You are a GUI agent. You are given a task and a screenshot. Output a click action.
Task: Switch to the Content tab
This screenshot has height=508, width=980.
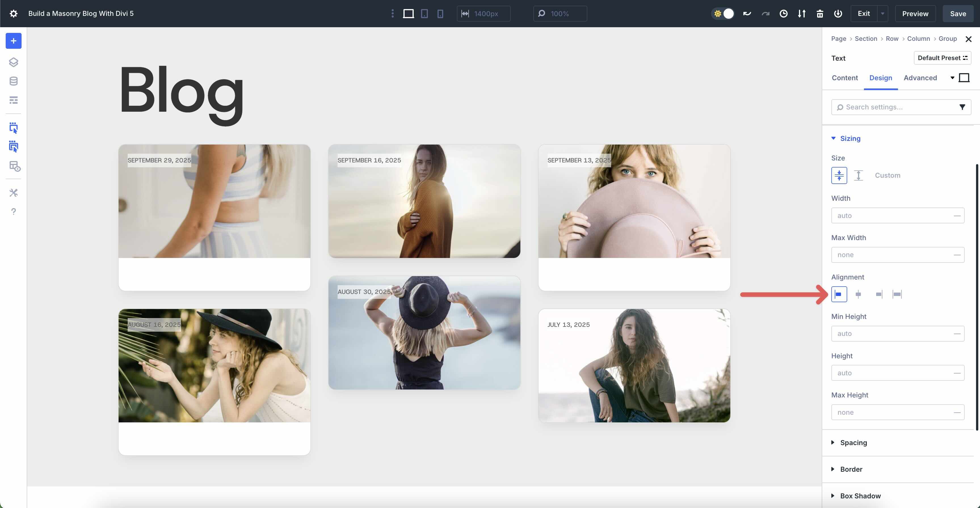(845, 78)
